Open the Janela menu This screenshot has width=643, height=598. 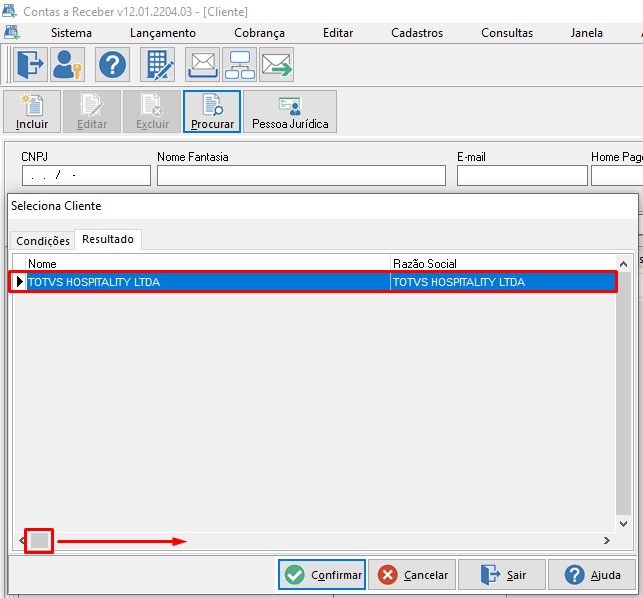click(586, 33)
